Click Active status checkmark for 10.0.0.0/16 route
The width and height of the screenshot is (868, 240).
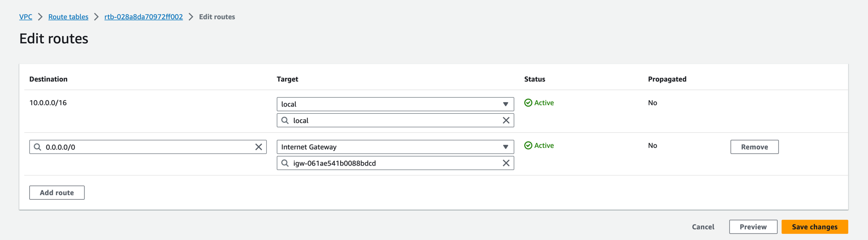click(528, 103)
